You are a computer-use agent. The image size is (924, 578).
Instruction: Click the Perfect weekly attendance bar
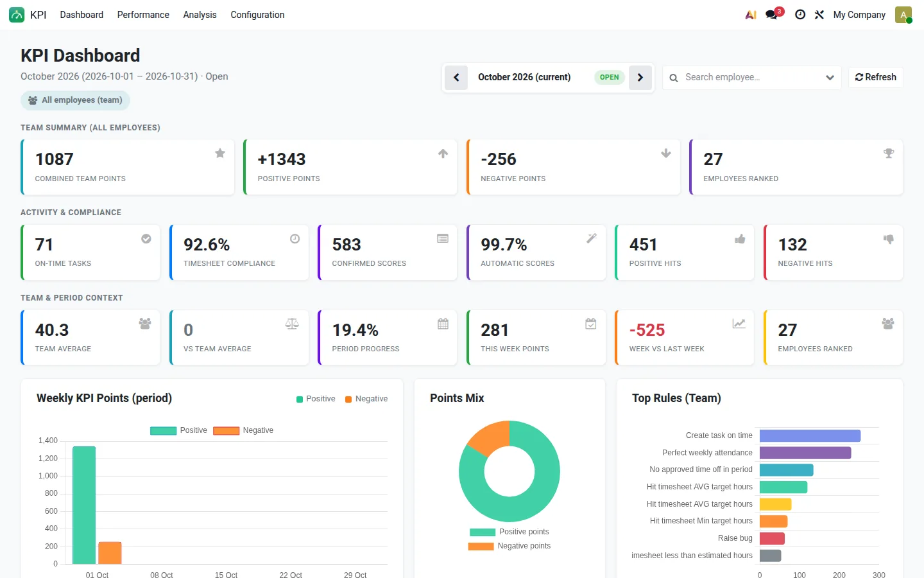click(805, 453)
